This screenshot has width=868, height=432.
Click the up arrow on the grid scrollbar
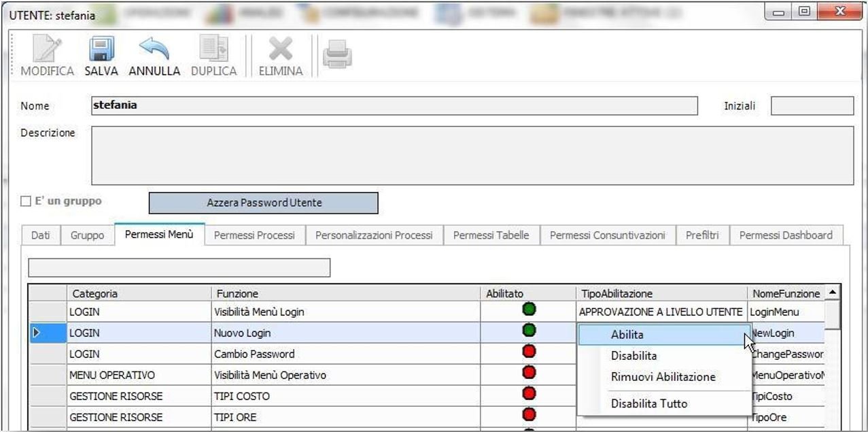click(833, 293)
